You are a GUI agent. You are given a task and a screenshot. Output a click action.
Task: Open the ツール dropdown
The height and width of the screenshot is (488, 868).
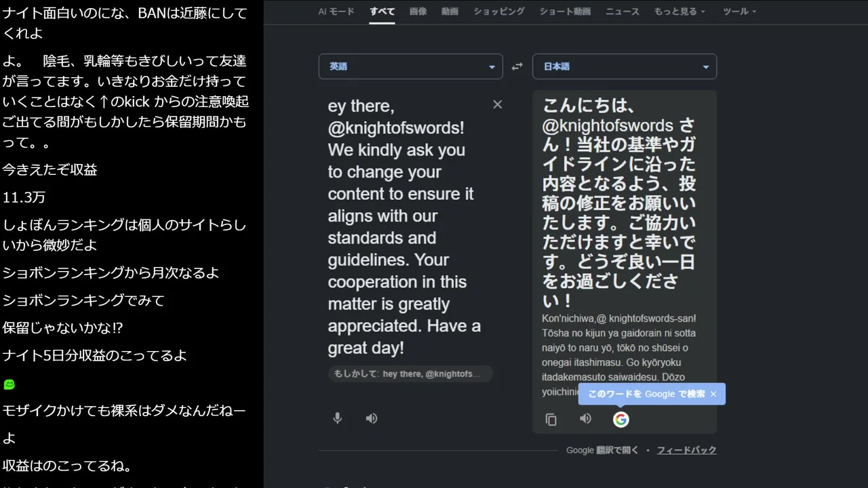pyautogui.click(x=739, y=12)
